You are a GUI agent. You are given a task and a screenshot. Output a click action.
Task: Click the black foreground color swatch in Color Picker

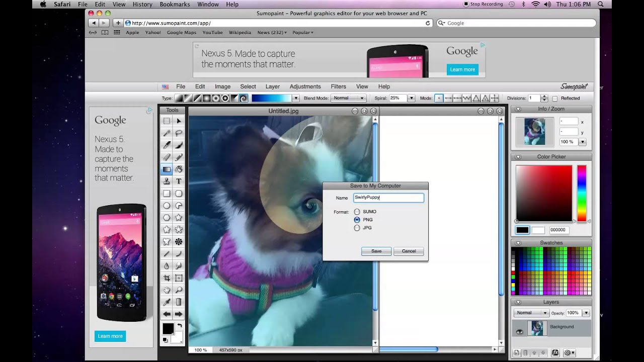(x=522, y=230)
